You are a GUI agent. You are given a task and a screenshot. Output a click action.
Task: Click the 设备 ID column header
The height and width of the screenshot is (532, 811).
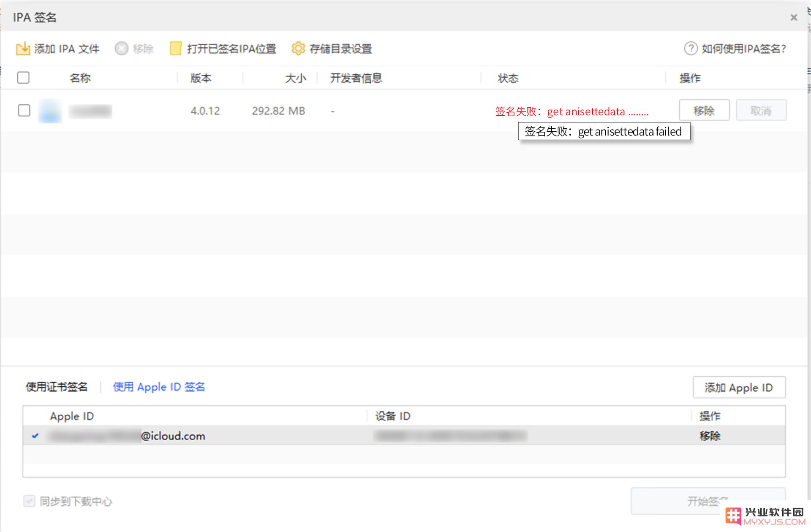[x=393, y=416]
